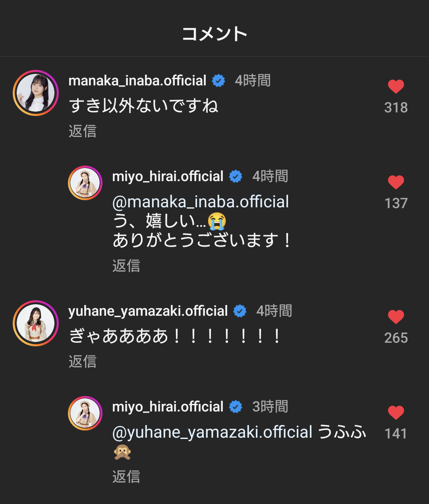Toggle the heart on the reply with 141 likes
Image resolution: width=429 pixels, height=504 pixels.
coord(396,413)
